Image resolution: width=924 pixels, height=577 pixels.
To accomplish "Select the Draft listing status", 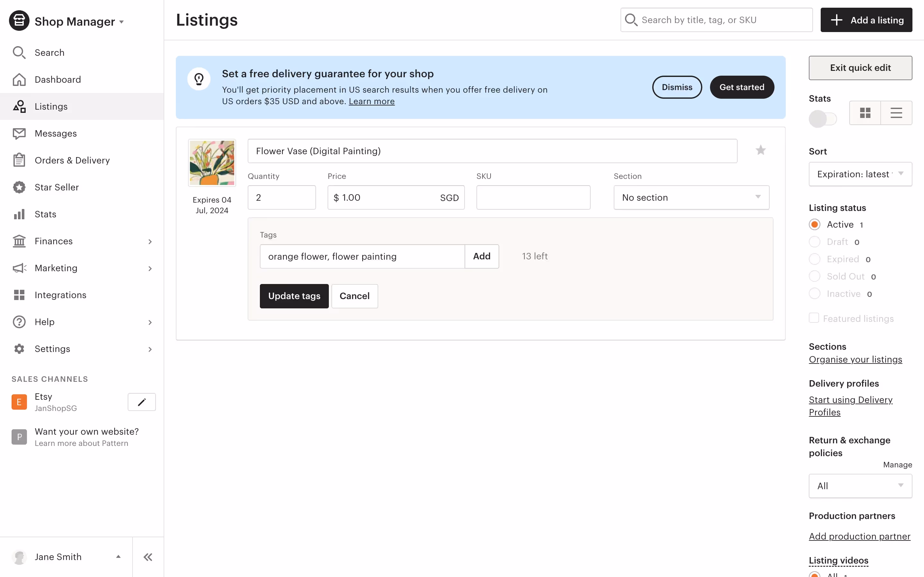I will point(814,242).
